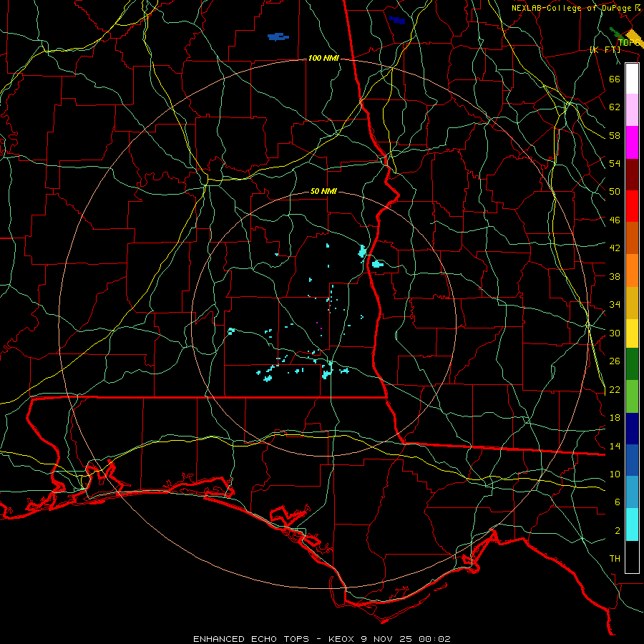Click the black TH legend swatch
Screen dimensions: 644x644
pos(632,557)
